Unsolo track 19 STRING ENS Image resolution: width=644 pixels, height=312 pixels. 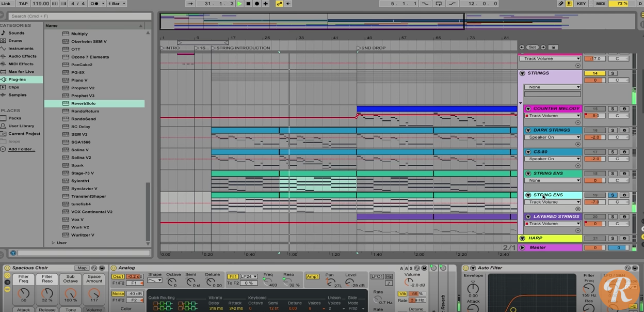613,195
